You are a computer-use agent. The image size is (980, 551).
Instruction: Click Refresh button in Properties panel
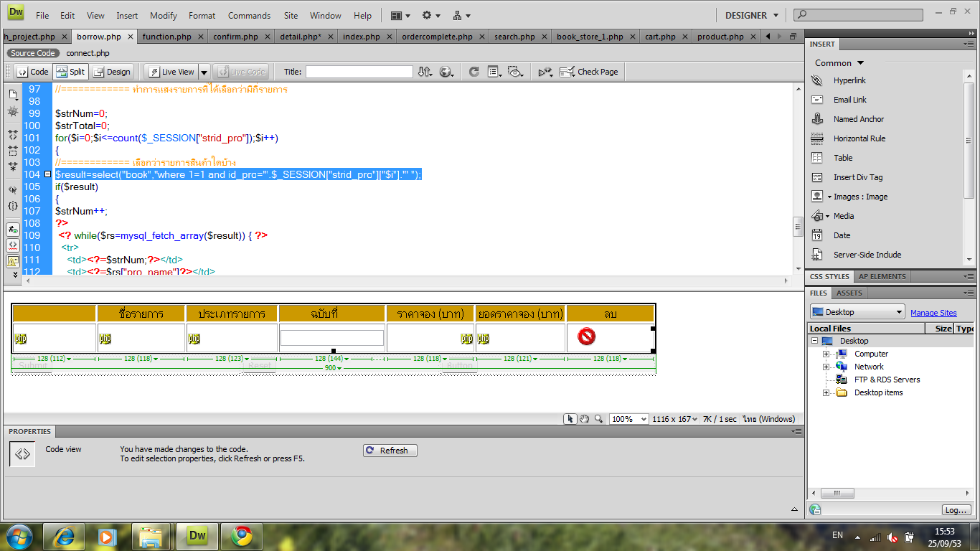pos(390,451)
